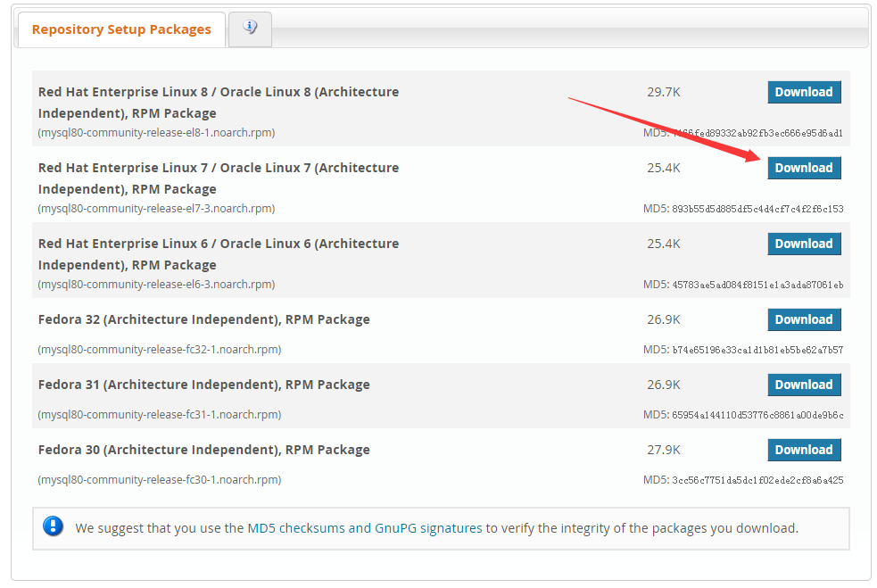Click filename mysql80-community-release-el8-1.noarch.rpm

[157, 133]
